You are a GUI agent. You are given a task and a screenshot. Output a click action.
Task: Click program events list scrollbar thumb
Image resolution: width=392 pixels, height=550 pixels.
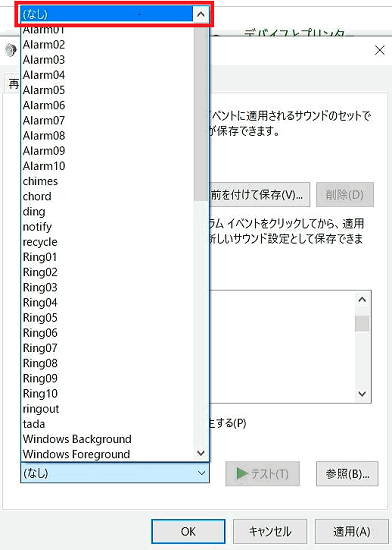(x=362, y=323)
